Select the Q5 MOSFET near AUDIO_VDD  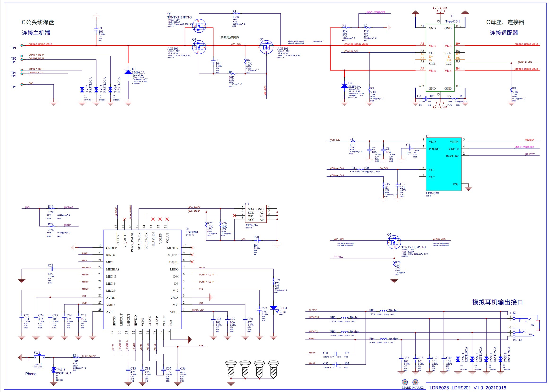[394, 242]
